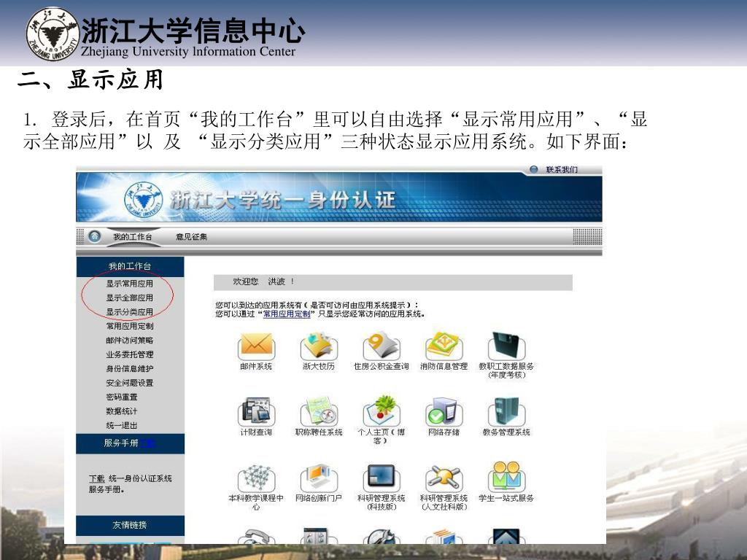Select 显示全部应用 in sidebar
Image resolution: width=747 pixels, height=560 pixels.
(x=130, y=297)
